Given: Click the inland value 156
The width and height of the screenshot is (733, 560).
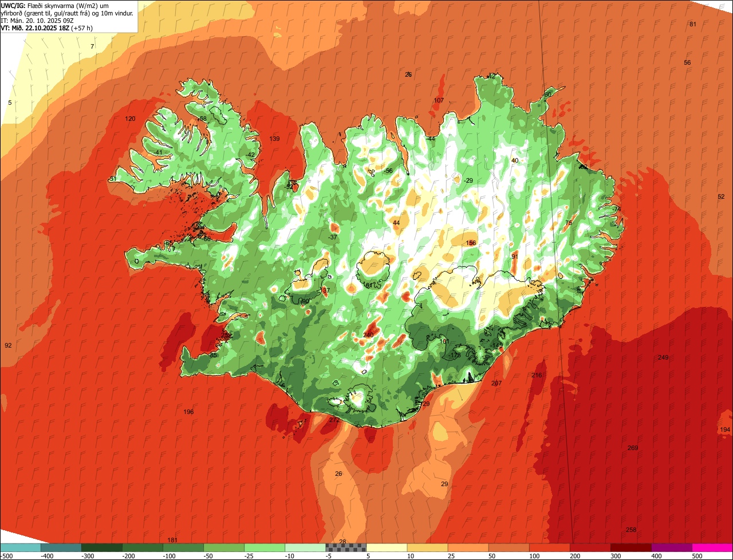Looking at the screenshot, I should [x=471, y=243].
